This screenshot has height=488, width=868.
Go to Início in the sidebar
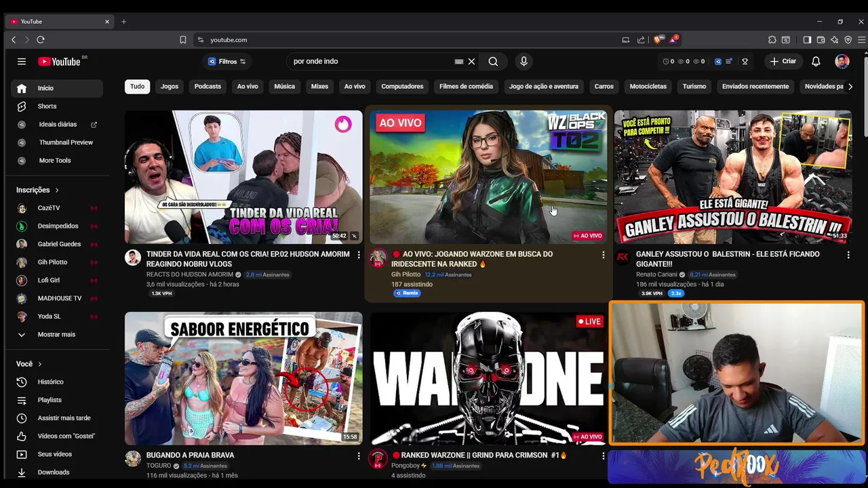[57, 88]
